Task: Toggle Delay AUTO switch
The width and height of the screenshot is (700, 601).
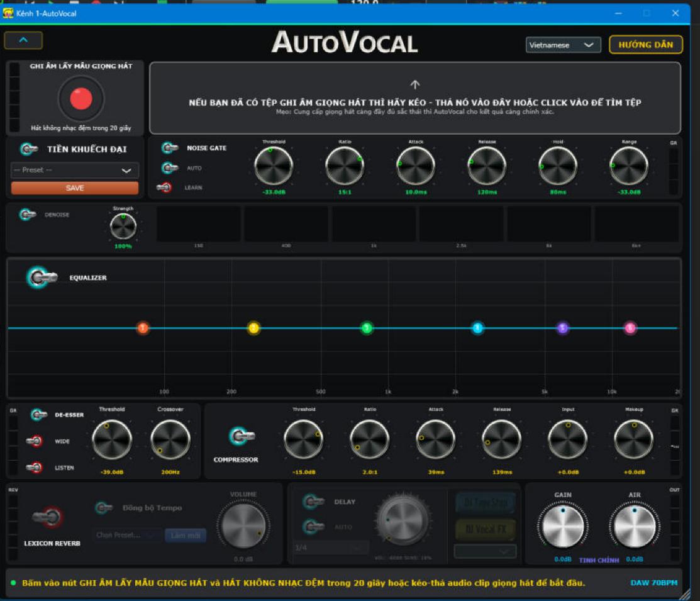Action: point(313,527)
